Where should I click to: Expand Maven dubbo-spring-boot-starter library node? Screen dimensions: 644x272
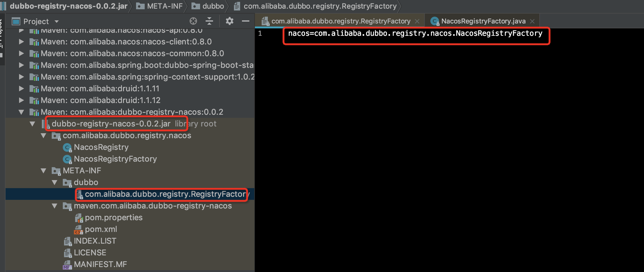tap(21, 65)
